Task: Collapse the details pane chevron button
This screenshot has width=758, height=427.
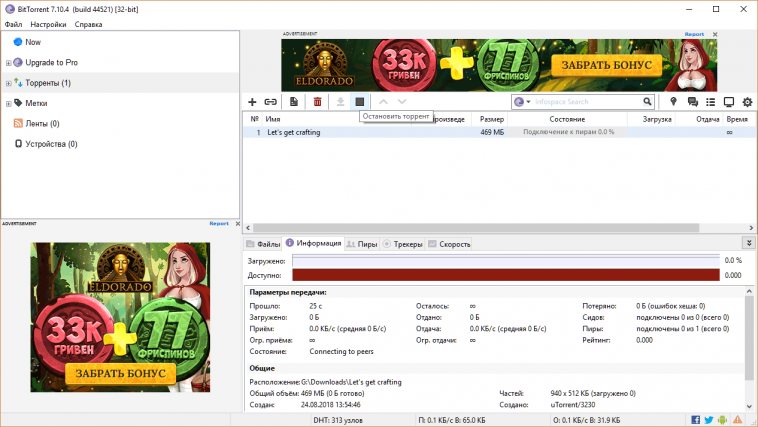Action: coord(748,243)
